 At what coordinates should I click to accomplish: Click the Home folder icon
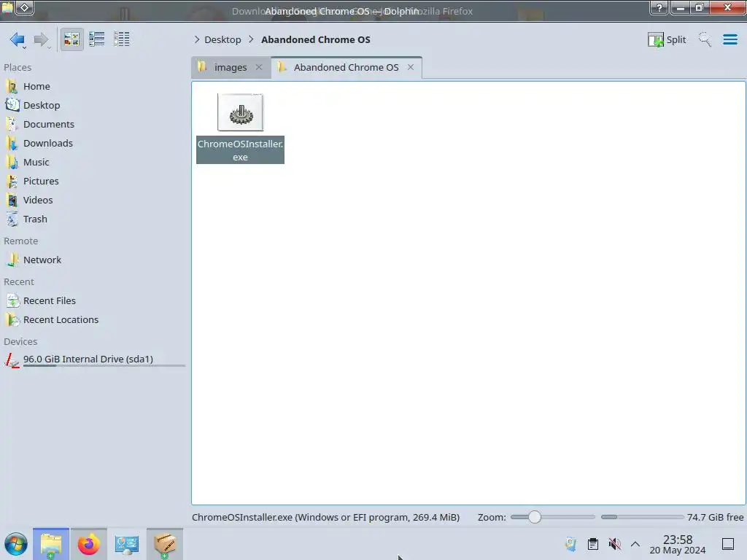pyautogui.click(x=12, y=86)
